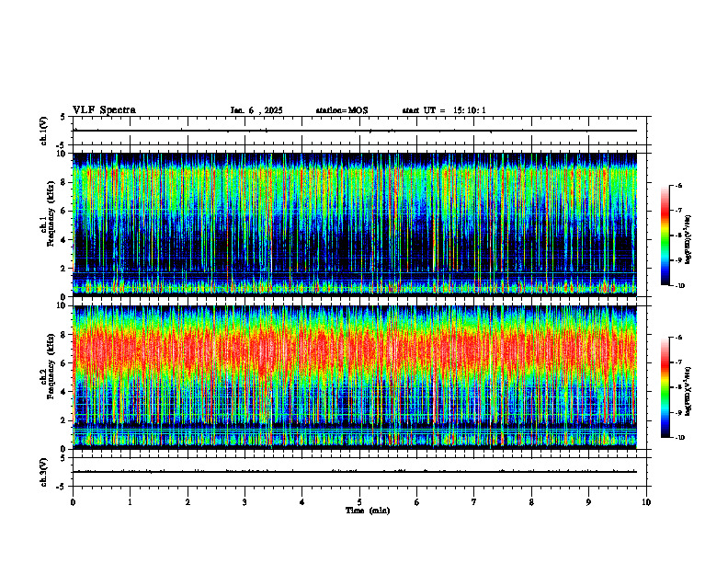Click the "-6" label on ch.2 color scale
The height and width of the screenshot is (563, 728).
click(678, 338)
